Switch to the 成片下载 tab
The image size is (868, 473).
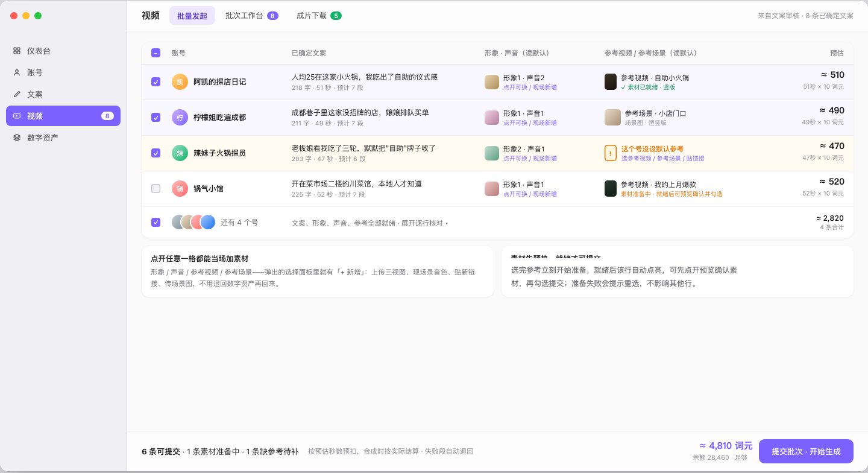point(319,16)
